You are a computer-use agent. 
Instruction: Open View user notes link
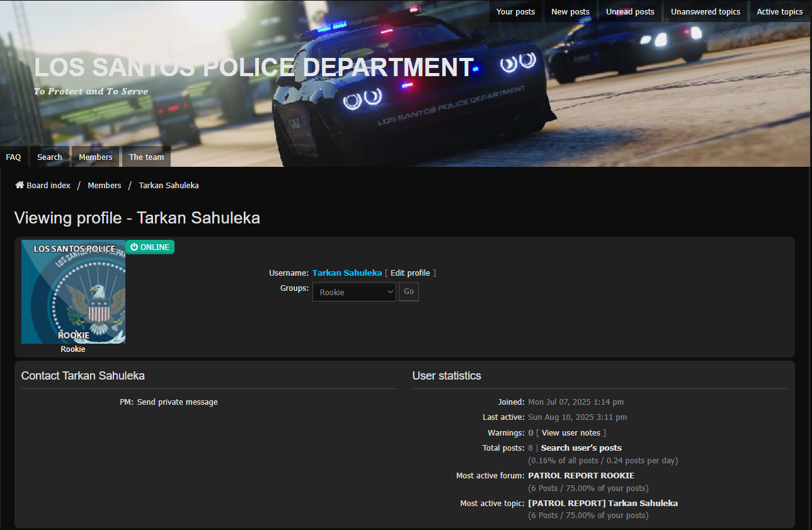coord(571,432)
